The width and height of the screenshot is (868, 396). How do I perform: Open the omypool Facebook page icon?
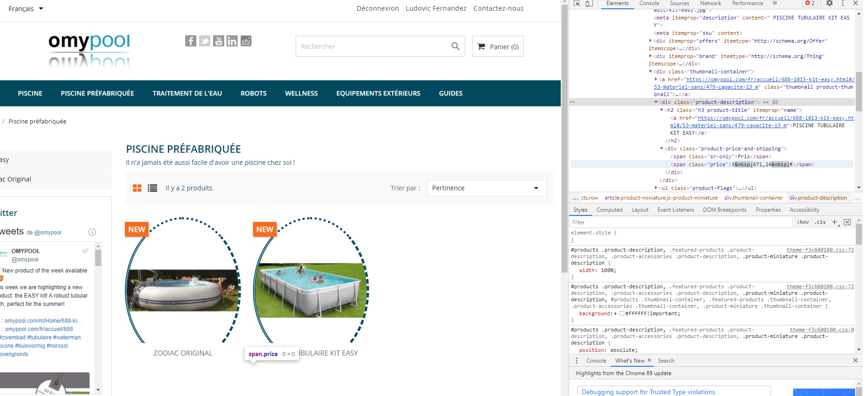point(190,41)
